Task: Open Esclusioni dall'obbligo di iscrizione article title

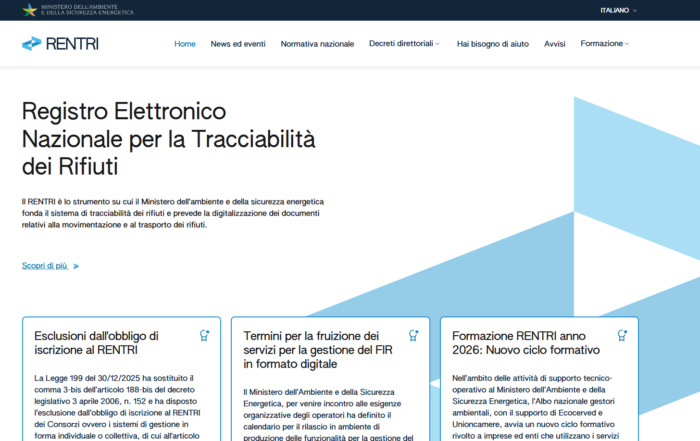Action: 96,343
